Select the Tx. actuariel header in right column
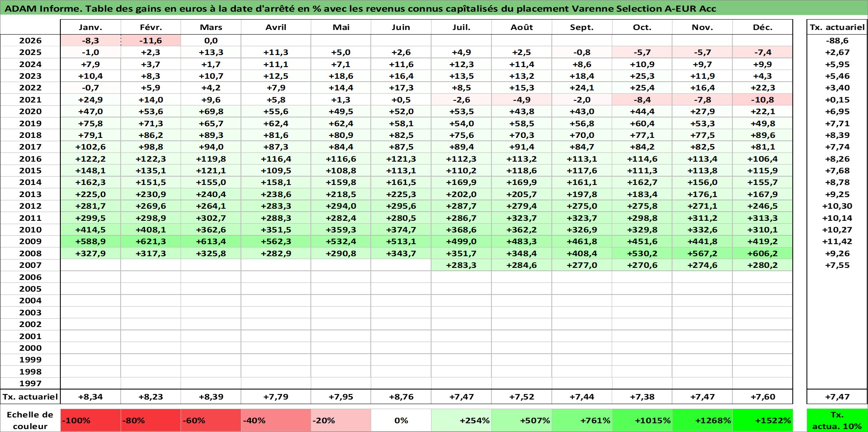This screenshot has height=432, width=868. (x=837, y=27)
